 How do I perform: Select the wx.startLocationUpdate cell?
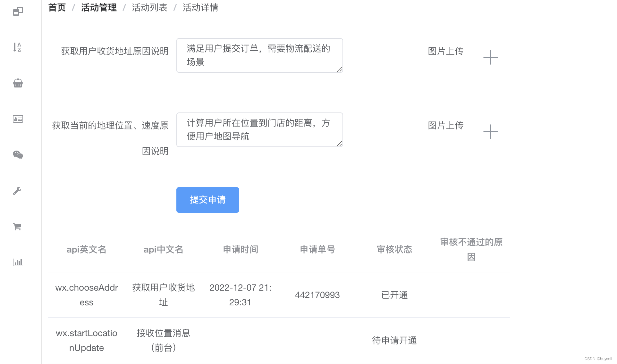click(x=87, y=340)
